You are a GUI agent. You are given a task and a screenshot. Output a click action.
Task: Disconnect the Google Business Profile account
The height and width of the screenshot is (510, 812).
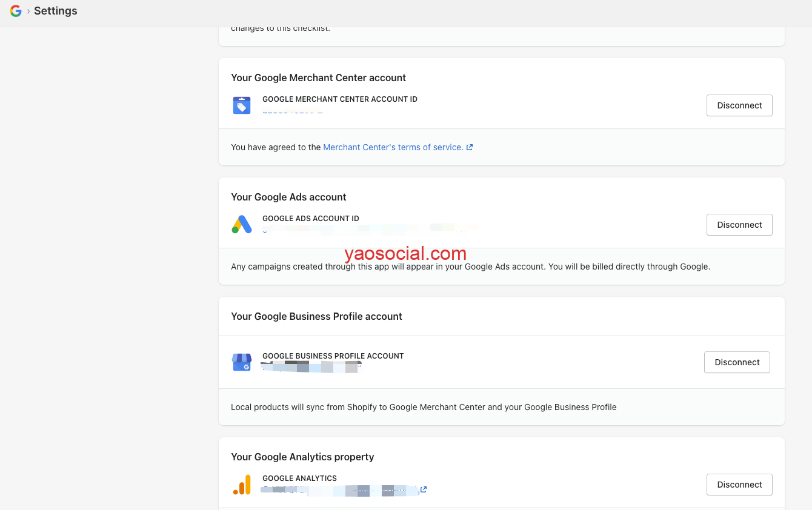point(737,362)
